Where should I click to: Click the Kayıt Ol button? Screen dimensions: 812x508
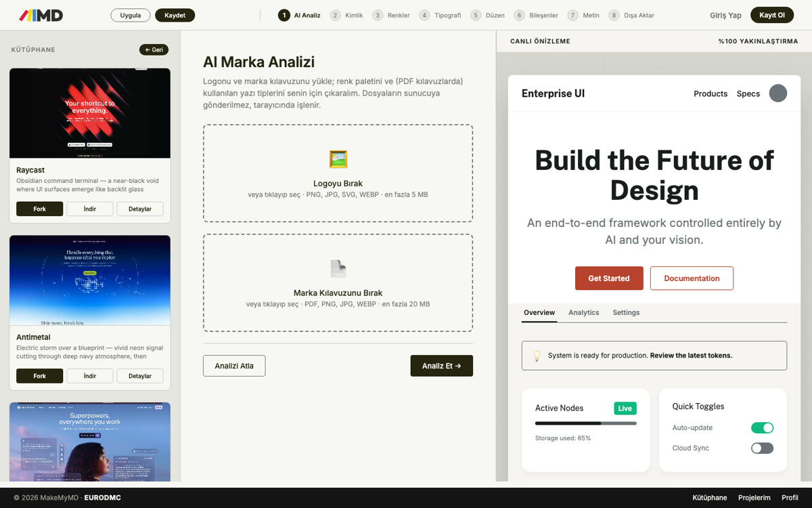pos(772,15)
